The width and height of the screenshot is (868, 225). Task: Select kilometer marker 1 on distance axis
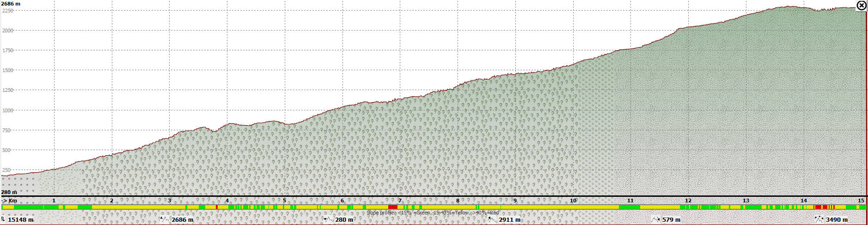54,201
